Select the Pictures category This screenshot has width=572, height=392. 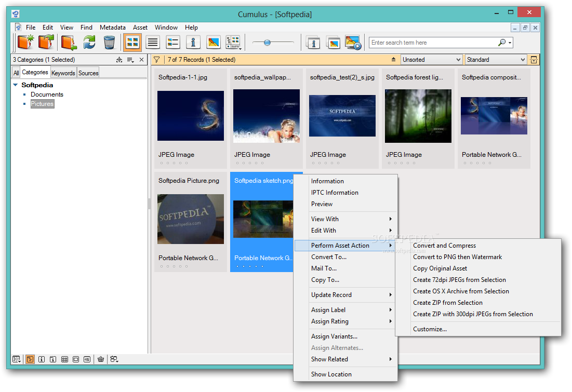tap(42, 104)
